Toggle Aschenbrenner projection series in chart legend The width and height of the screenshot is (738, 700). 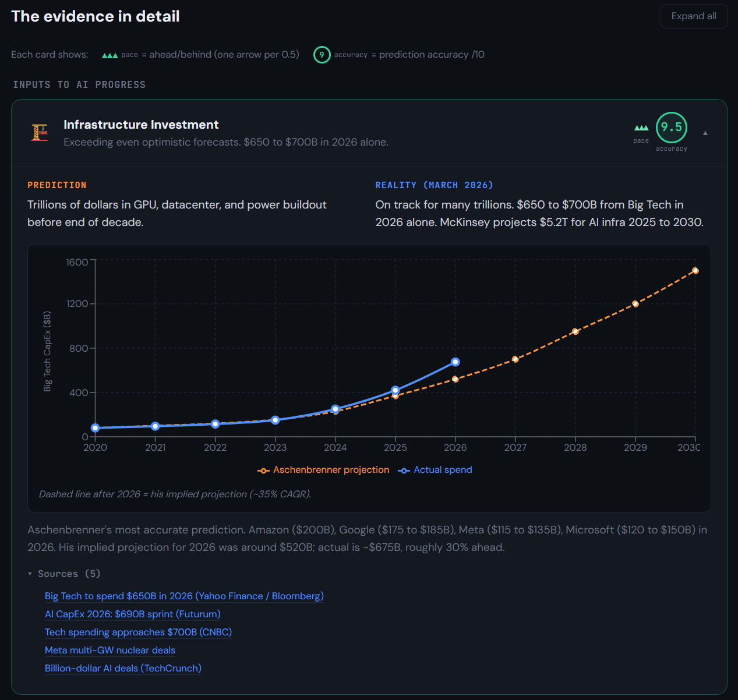click(324, 470)
